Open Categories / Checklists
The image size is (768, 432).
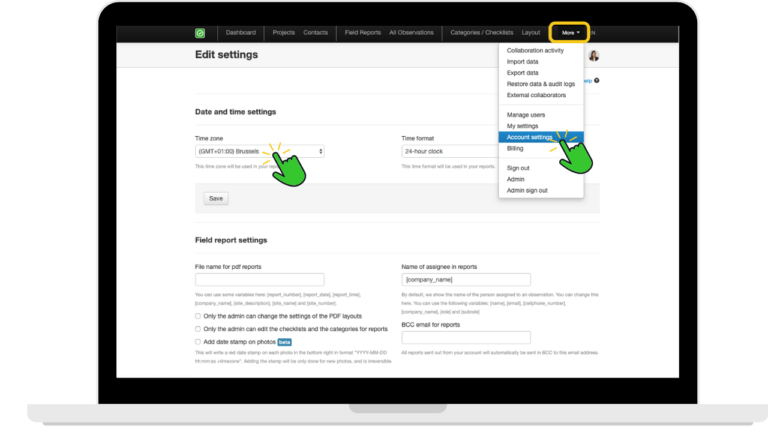coord(481,33)
